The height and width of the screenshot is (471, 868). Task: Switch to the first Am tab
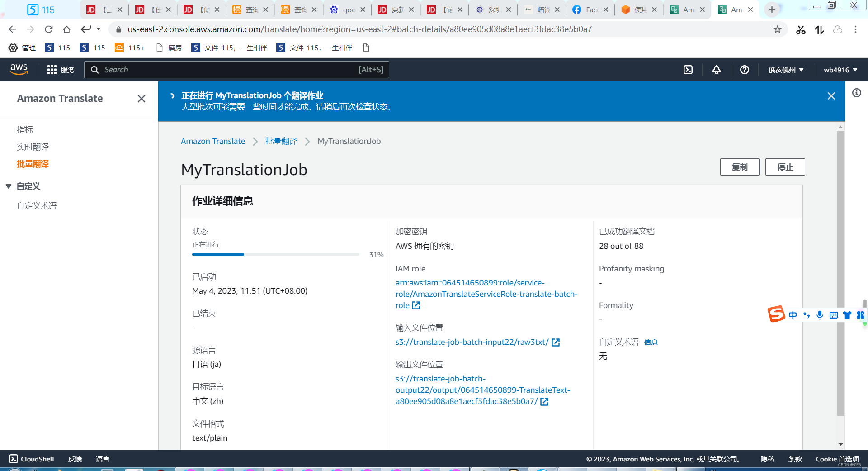pos(687,10)
